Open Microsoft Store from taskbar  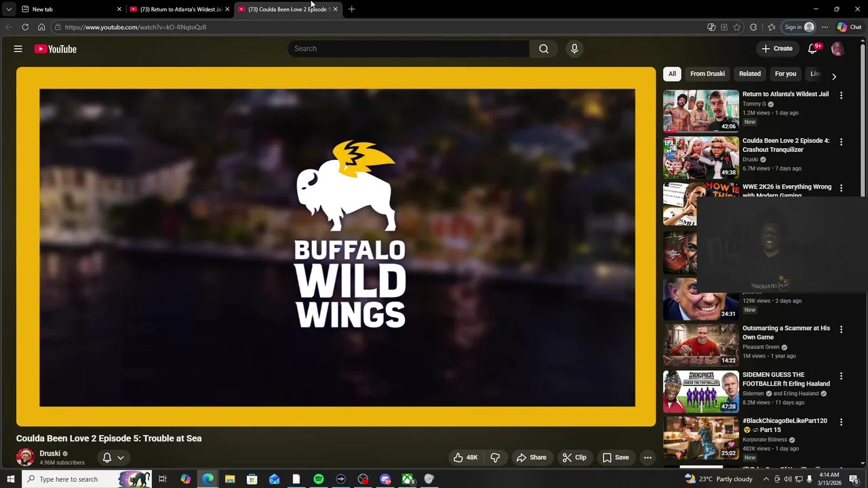click(x=252, y=479)
